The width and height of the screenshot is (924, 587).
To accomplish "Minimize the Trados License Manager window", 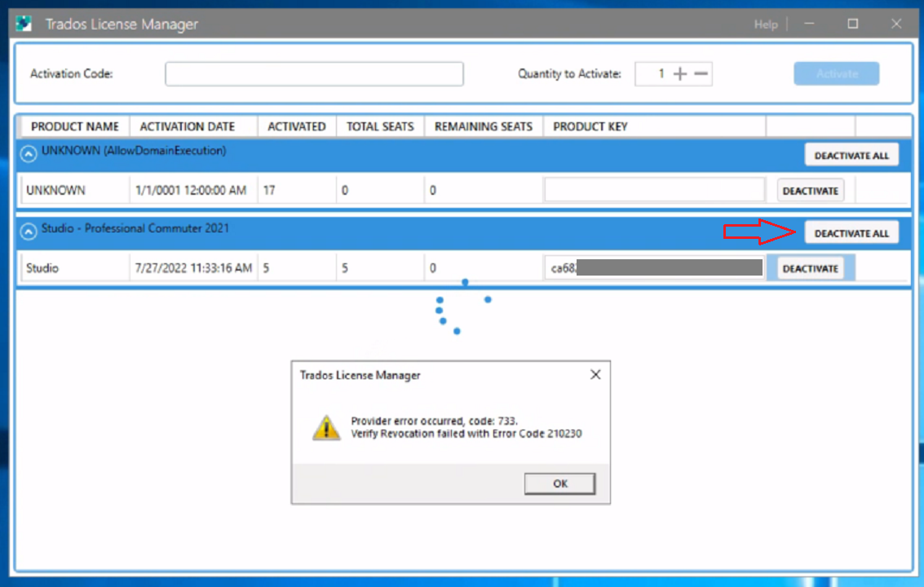I will pyautogui.click(x=809, y=24).
